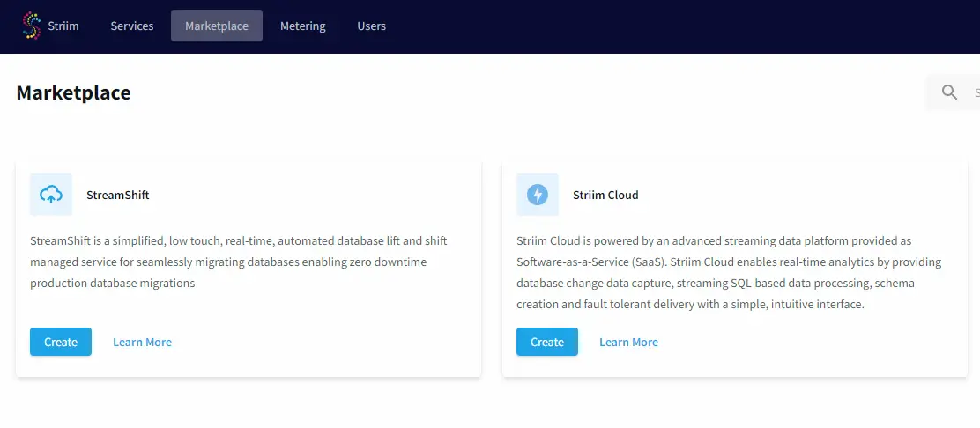
Task: Go to the Metering tab
Action: (302, 26)
